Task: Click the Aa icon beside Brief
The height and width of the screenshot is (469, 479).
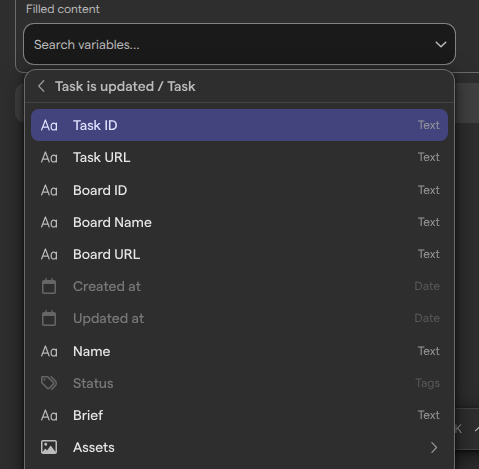Action: point(49,416)
